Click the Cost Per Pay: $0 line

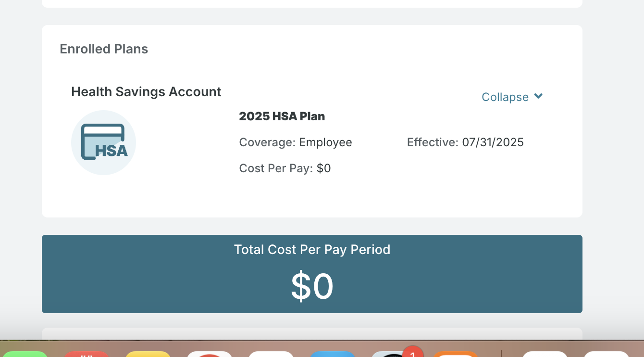point(285,168)
